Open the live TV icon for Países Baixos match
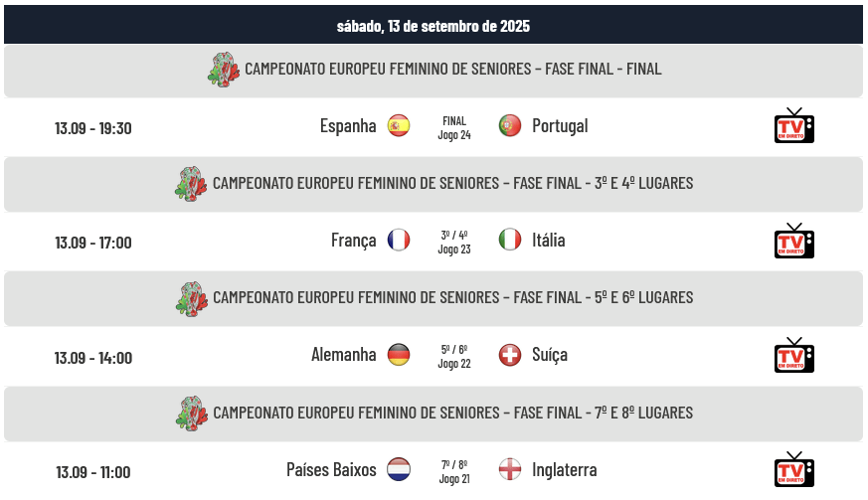This screenshot has width=868, height=500. coord(793,469)
